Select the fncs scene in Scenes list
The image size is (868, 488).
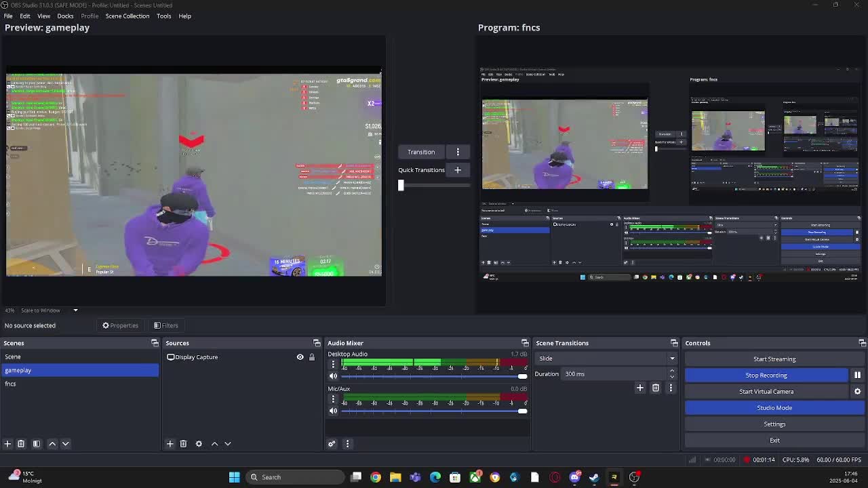[10, 384]
